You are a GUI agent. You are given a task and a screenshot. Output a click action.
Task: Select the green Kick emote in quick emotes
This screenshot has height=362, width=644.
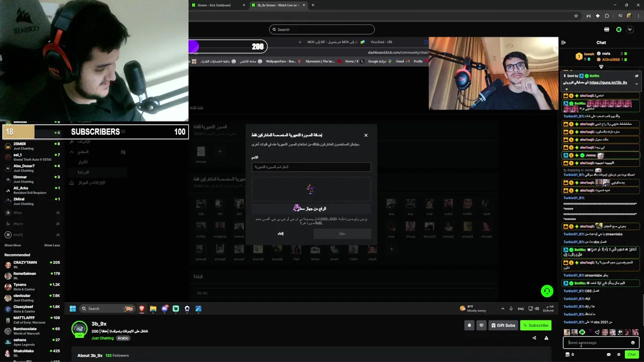[582, 332]
